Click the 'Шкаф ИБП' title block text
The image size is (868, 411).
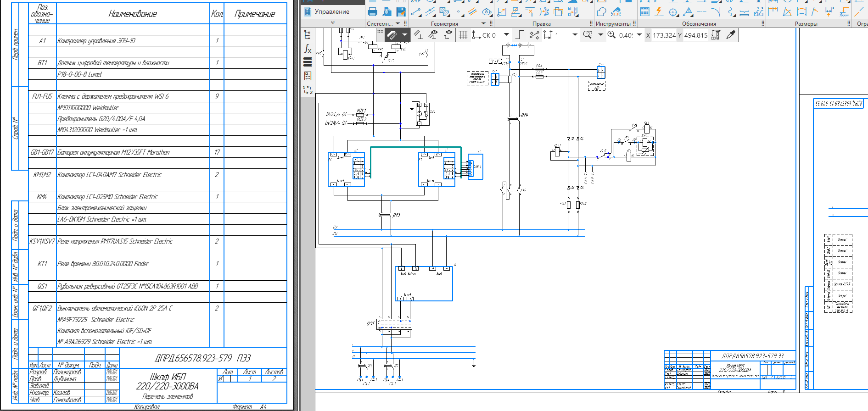point(168,377)
